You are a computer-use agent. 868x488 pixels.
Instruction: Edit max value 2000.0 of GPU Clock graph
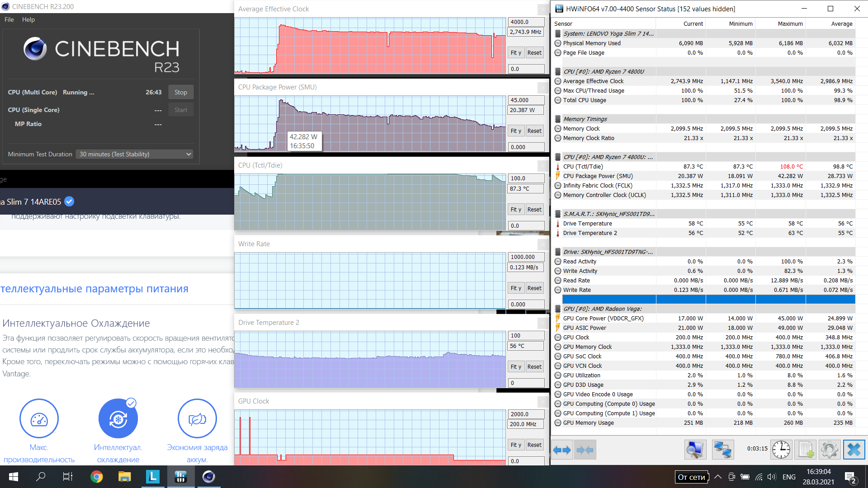point(526,414)
